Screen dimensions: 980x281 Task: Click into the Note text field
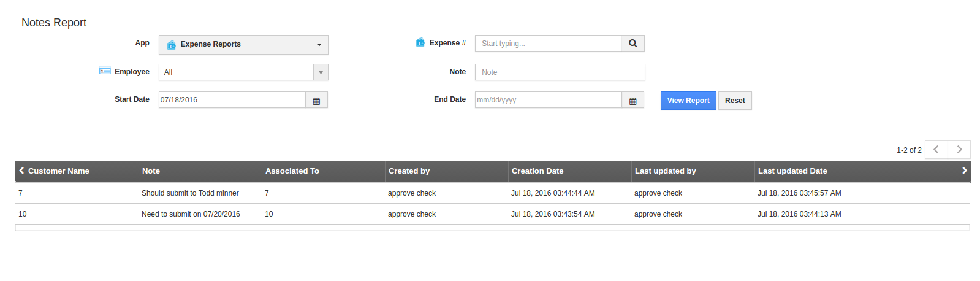(x=560, y=72)
